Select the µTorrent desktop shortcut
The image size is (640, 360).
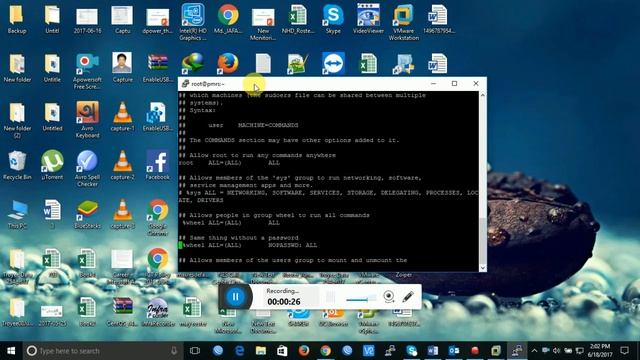point(52,165)
